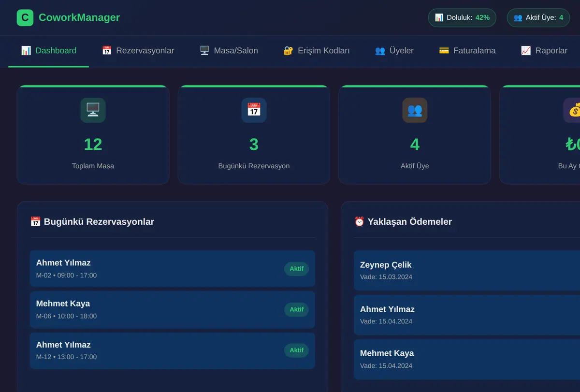Click Ahmet Yılmaz's M-12 reservation row
This screenshot has width=580, height=392.
point(173,350)
